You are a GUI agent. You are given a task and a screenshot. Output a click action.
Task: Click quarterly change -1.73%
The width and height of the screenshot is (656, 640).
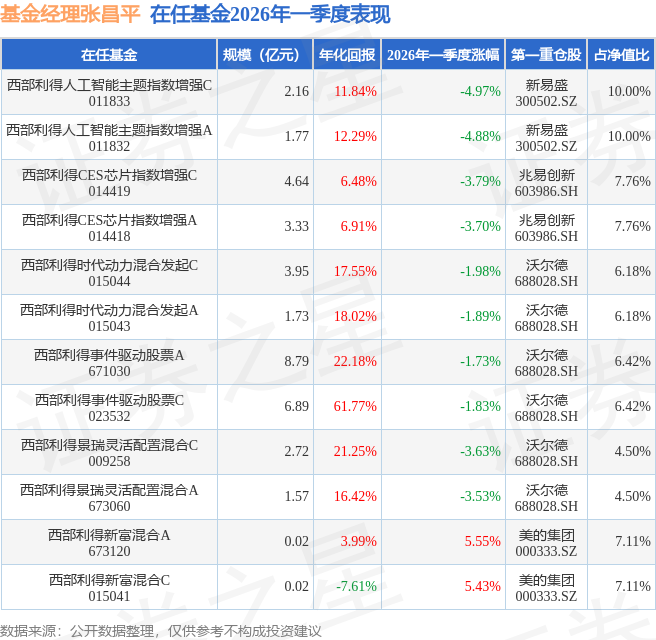click(480, 361)
